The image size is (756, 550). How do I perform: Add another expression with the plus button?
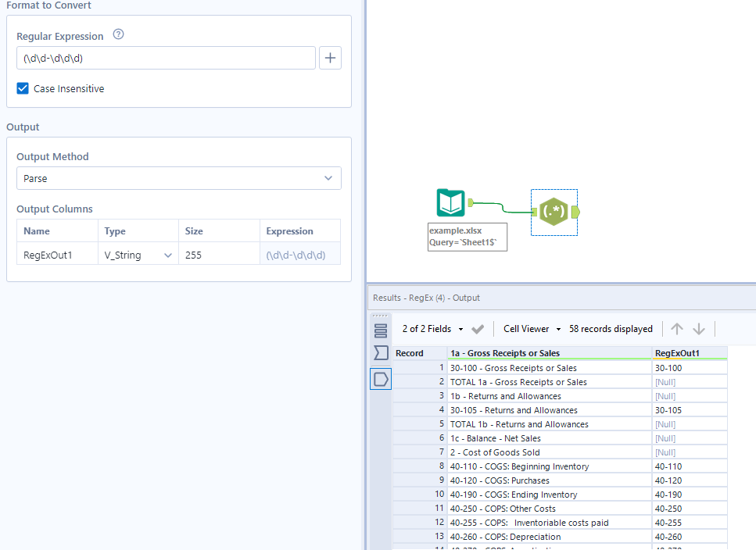(330, 58)
